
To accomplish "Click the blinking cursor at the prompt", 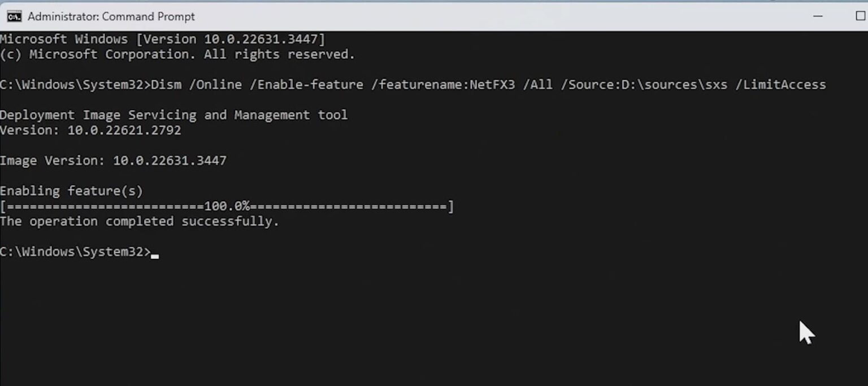I will point(154,253).
